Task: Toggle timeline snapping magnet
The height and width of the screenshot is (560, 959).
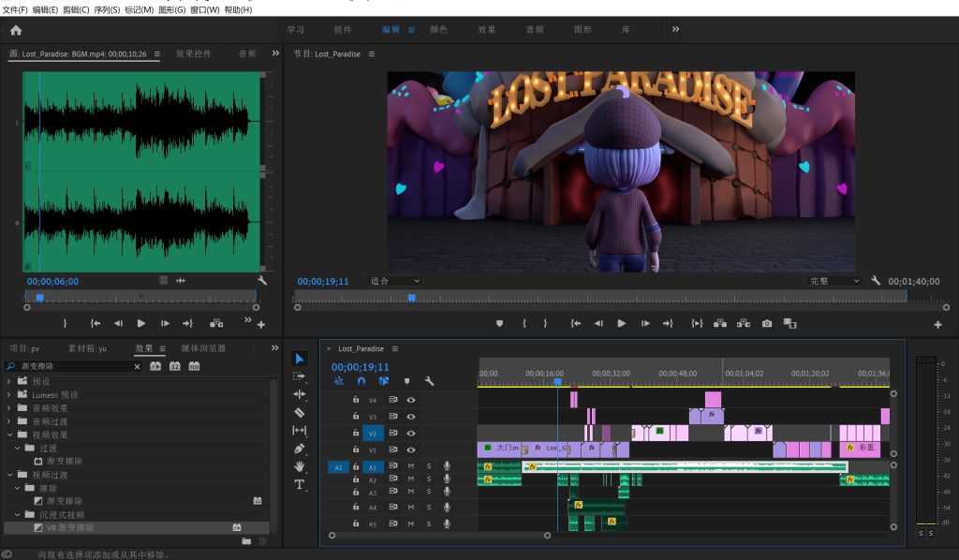Action: [361, 381]
